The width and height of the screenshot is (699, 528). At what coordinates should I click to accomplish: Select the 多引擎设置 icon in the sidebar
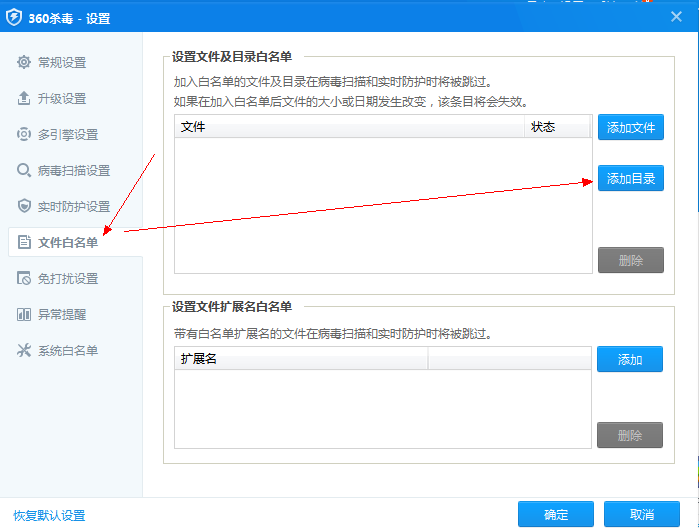pyautogui.click(x=24, y=135)
